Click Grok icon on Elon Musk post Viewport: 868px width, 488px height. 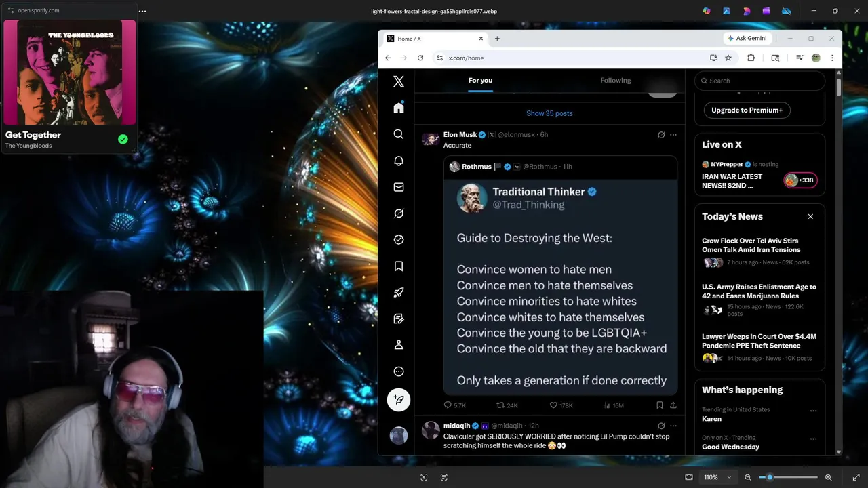[661, 135]
